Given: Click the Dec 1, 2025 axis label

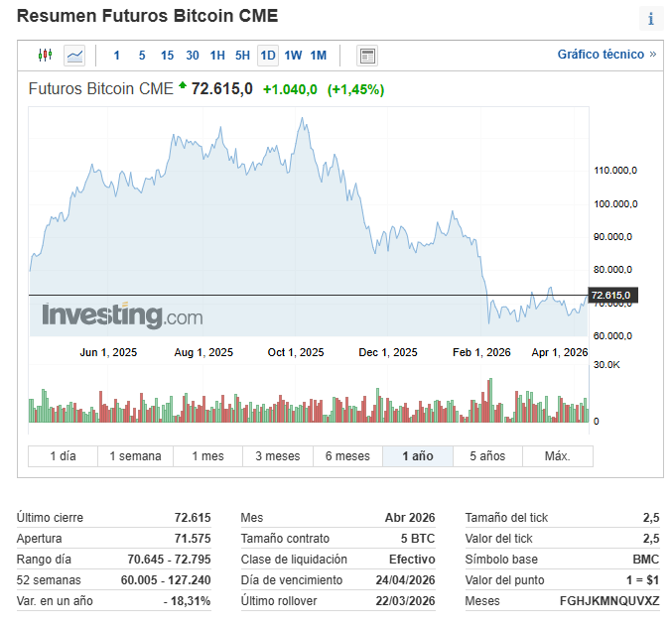Looking at the screenshot, I should point(388,352).
